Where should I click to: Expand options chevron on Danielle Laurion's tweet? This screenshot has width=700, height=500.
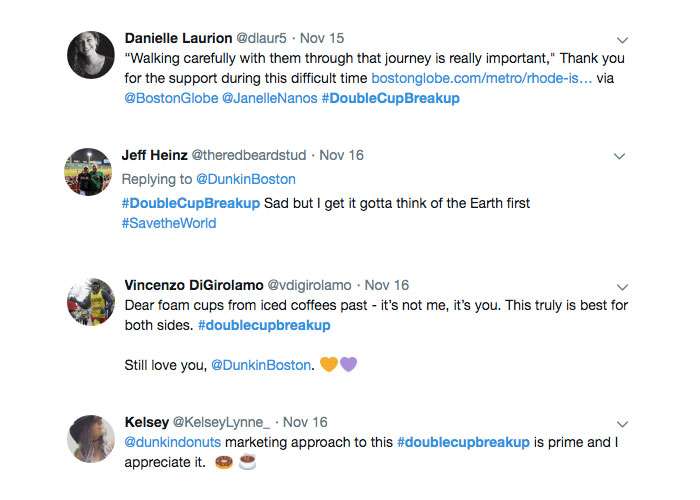pyautogui.click(x=622, y=40)
